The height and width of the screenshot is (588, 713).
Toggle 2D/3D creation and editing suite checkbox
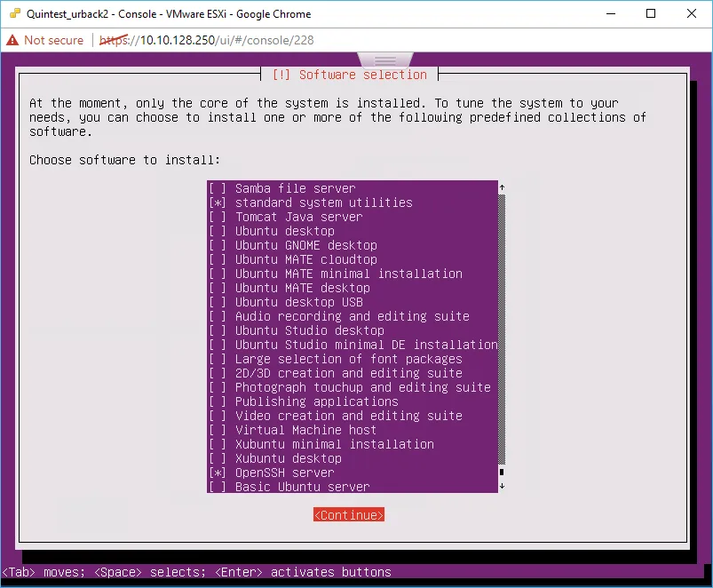[x=218, y=373]
